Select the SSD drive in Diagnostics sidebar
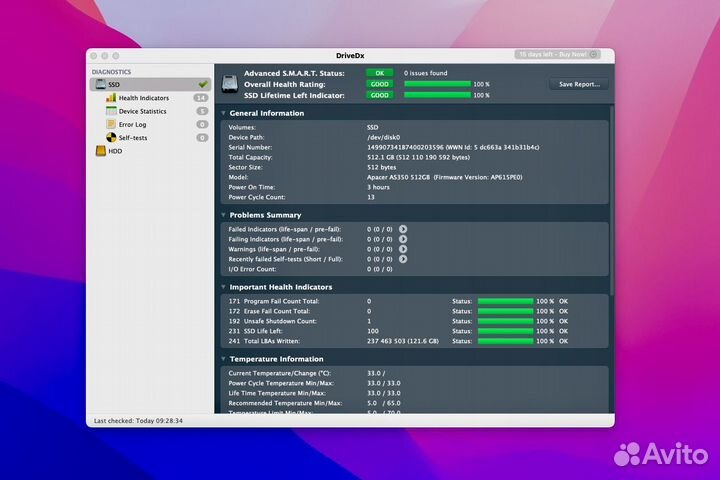This screenshot has height=480, width=720. [150, 84]
